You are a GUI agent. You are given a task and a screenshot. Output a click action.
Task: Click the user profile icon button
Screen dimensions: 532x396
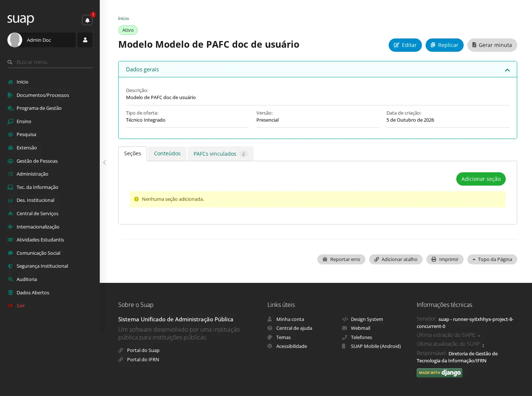click(85, 40)
